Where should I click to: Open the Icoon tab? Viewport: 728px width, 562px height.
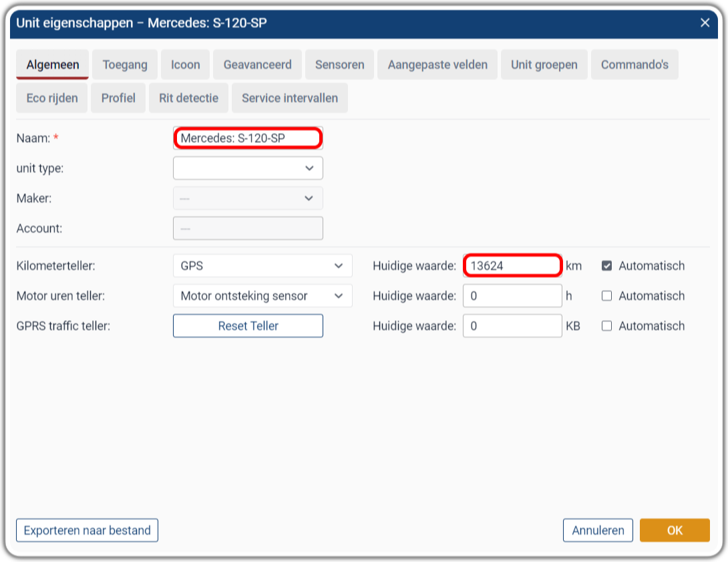point(185,65)
